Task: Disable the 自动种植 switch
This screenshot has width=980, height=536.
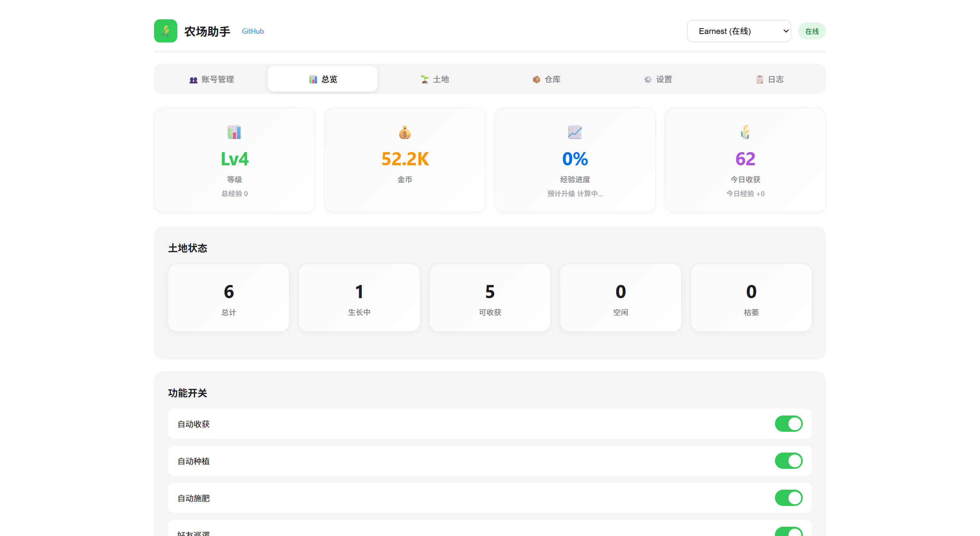Action: coord(788,461)
